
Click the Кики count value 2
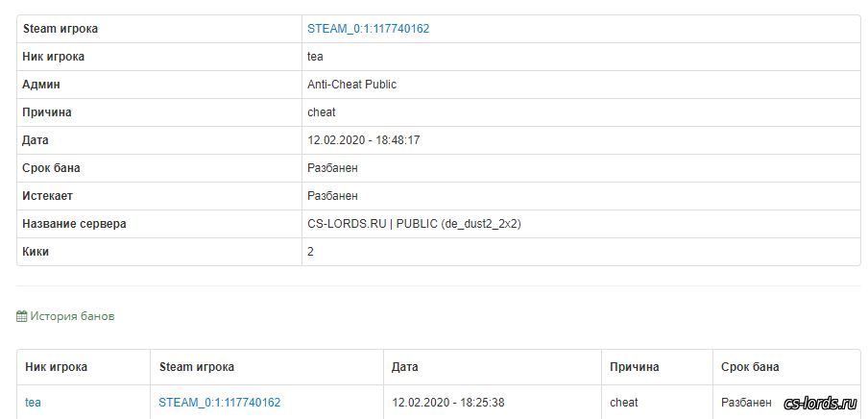(310, 252)
